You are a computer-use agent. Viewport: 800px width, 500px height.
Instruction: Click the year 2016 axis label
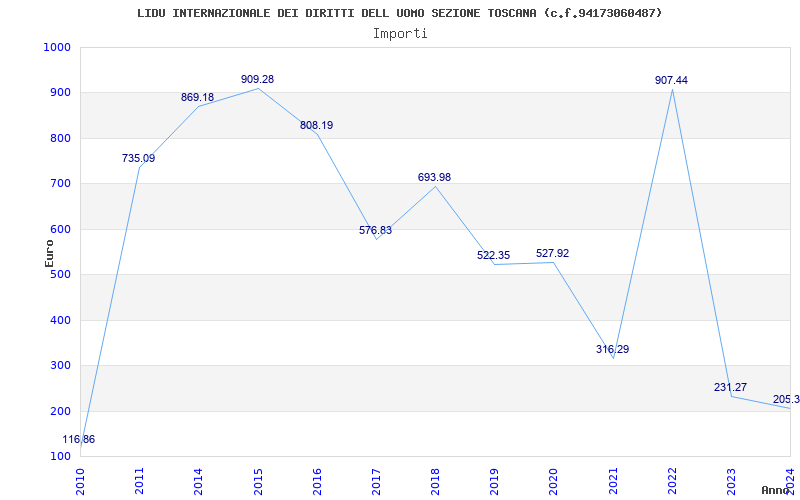click(x=317, y=481)
